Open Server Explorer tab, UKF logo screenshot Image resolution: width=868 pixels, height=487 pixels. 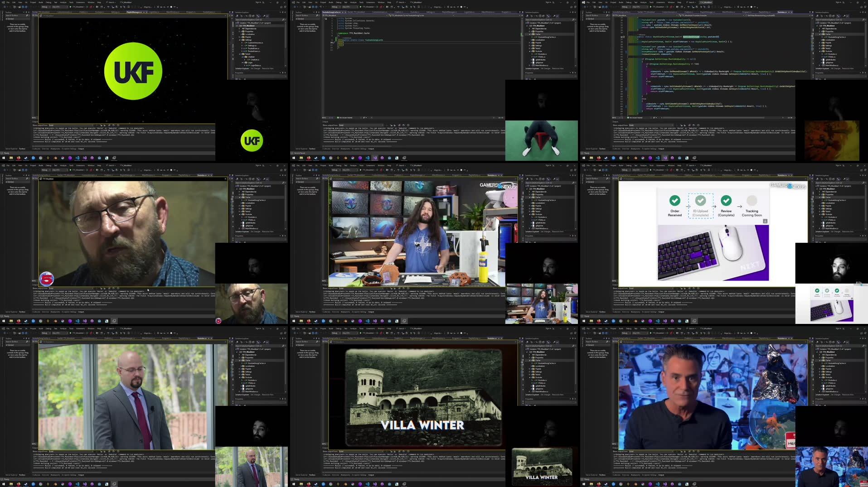click(11, 149)
